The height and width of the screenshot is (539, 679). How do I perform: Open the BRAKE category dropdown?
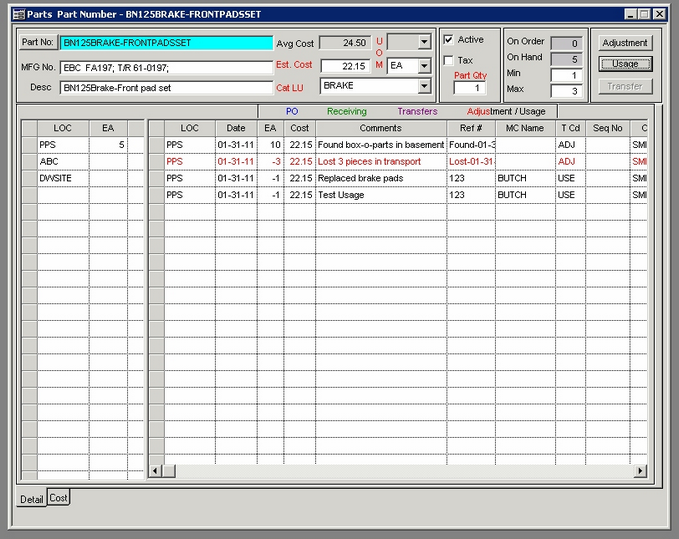pyautogui.click(x=424, y=86)
